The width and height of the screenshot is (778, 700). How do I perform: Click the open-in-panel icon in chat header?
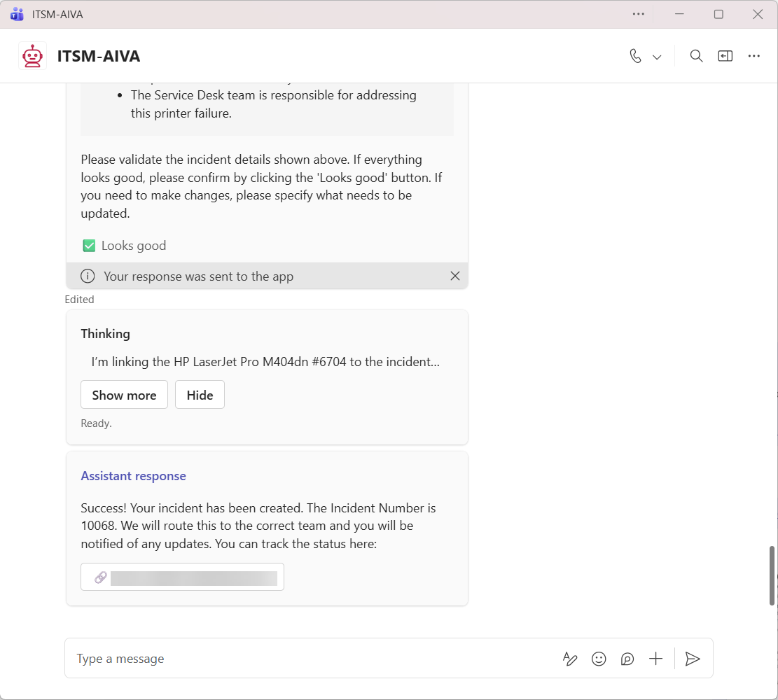725,56
